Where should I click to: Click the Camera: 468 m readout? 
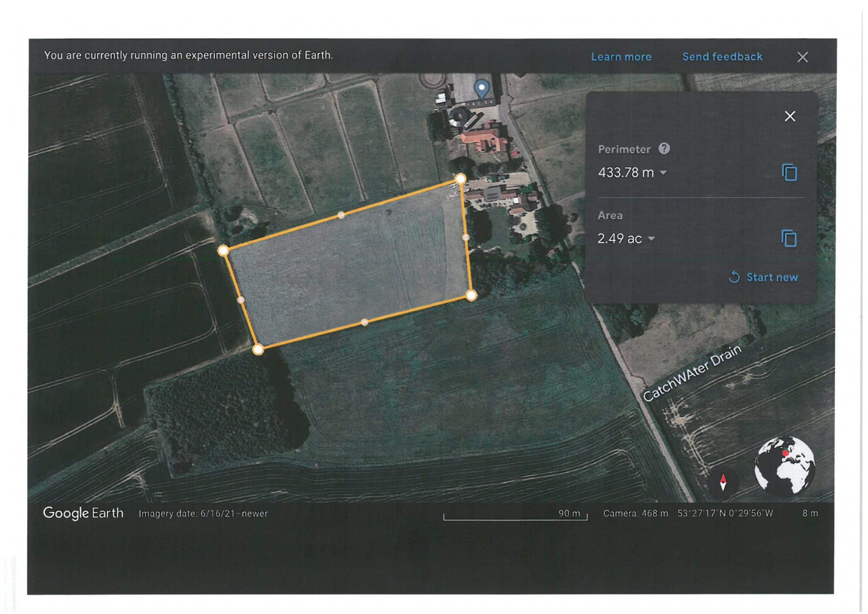click(635, 514)
